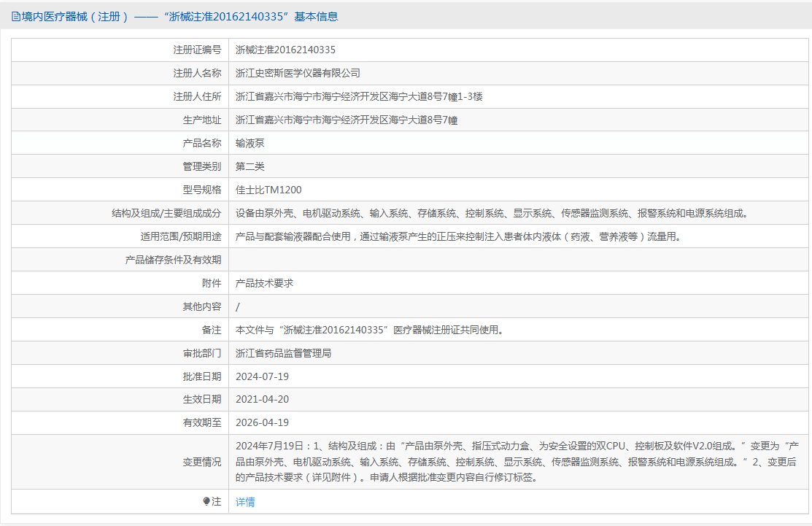The height and width of the screenshot is (526, 812).
Task: Click the 产品名称 label
Action: (202, 143)
